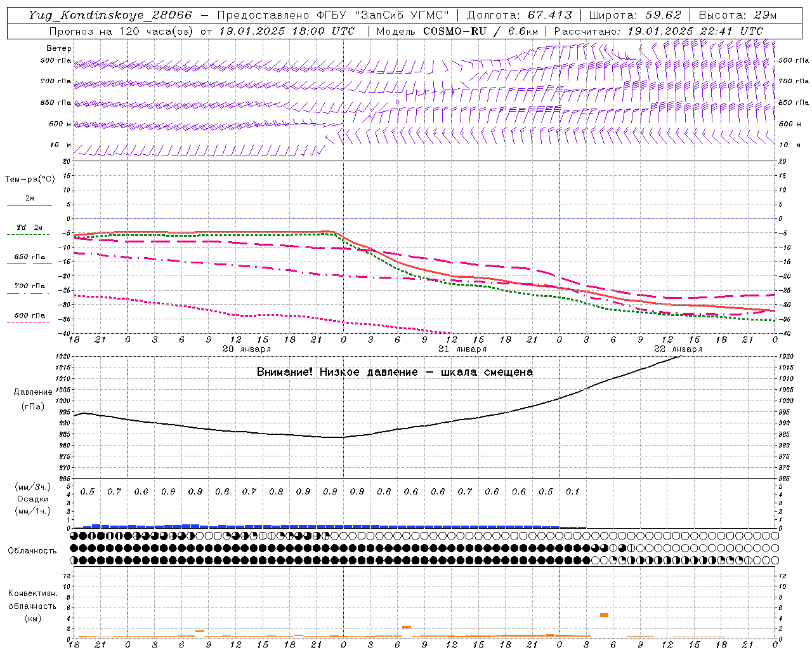Click the station title Yug_Kondinskoye_28066
Viewport: 812px width, 650px height.
point(110,15)
